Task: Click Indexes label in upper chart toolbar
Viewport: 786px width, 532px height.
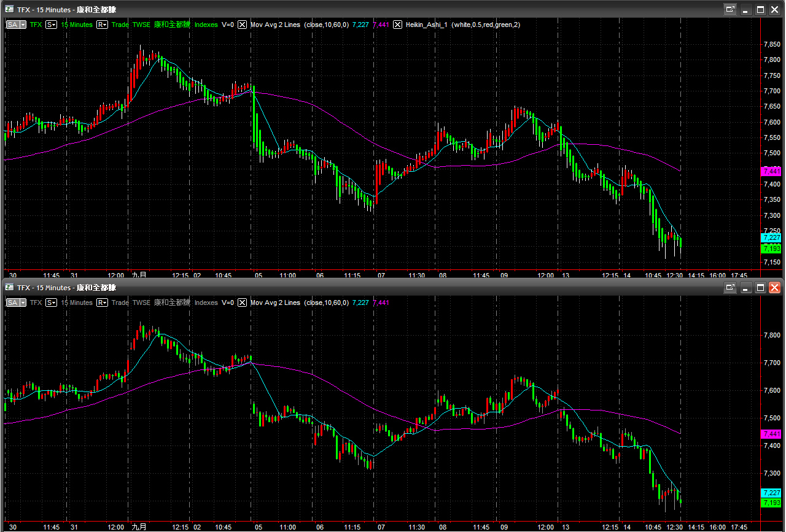Action: click(206, 25)
